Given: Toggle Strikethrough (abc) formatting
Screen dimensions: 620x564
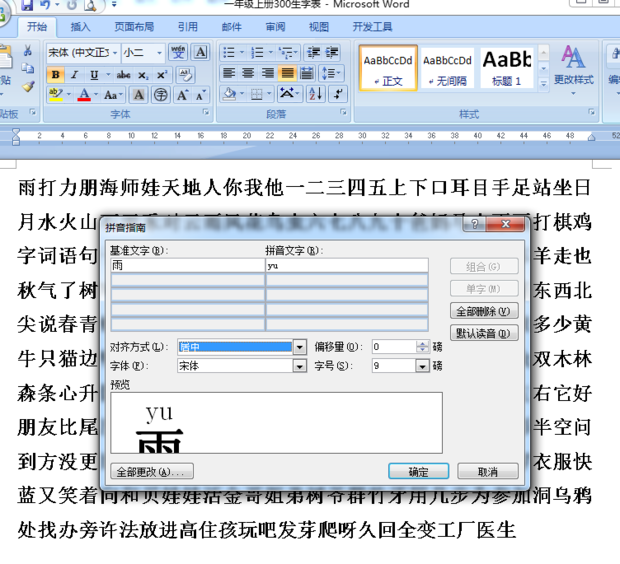Looking at the screenshot, I should pos(123,74).
